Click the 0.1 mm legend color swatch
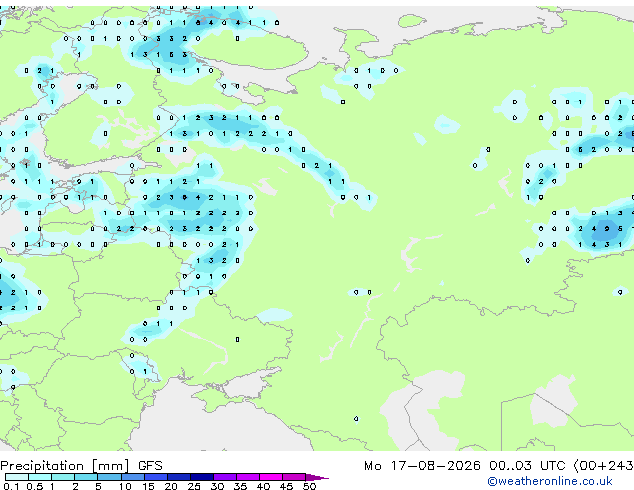Screen dimensions: 634x490 tap(17, 477)
